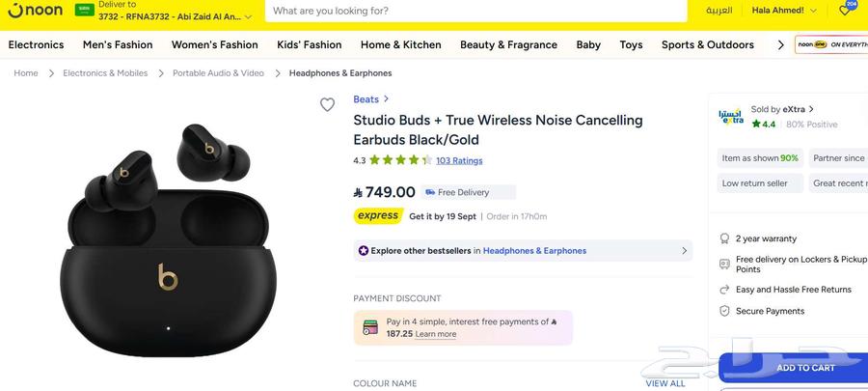The image size is (868, 391).
Task: Click the ADD TO CART button
Action: click(805, 368)
